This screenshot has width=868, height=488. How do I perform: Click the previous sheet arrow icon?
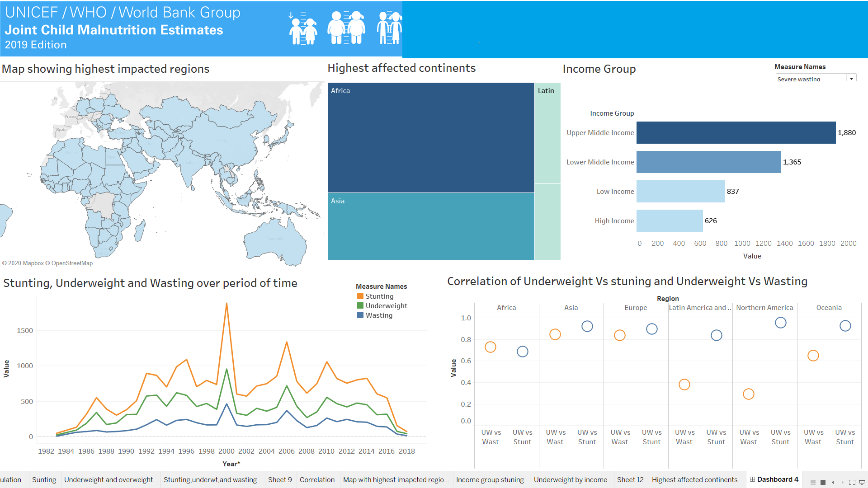[833, 482]
